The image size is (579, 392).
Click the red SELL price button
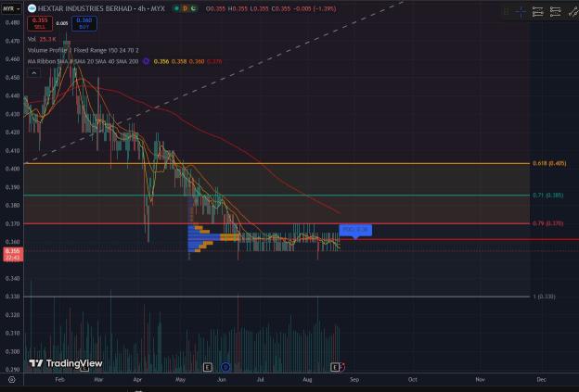(40, 23)
